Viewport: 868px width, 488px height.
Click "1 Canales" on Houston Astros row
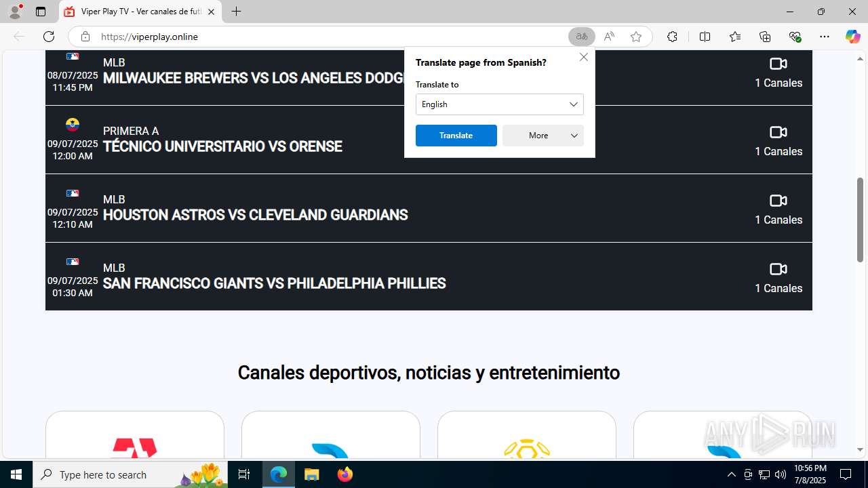[x=778, y=220]
